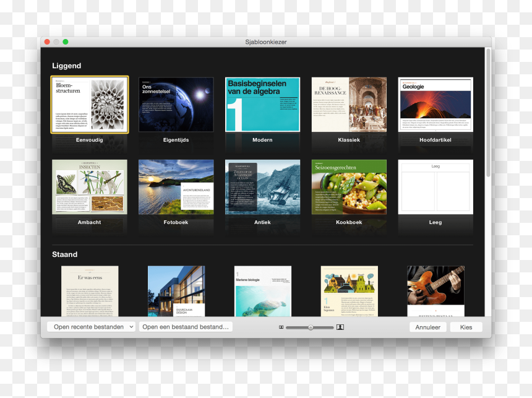Screen dimensions: 532x398
Task: Click 'Open een bestaand bestand…' button
Action: (x=186, y=327)
